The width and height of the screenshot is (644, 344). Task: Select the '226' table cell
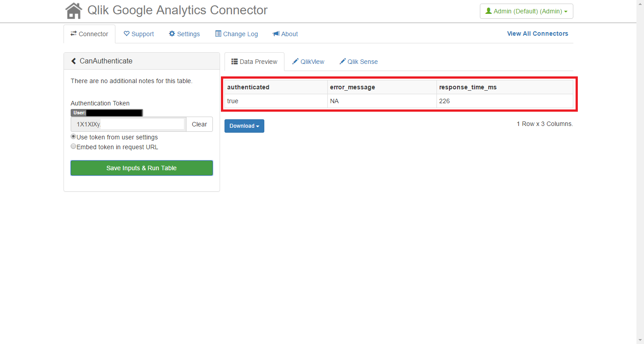(x=505, y=101)
